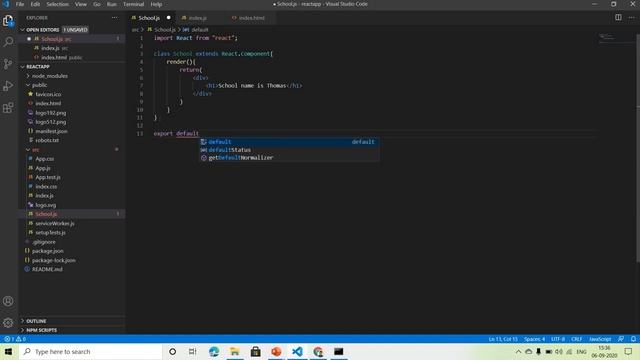Screen dimensions: 640x360
Task: Open Microsoft Store from taskbar
Action: pos(256,351)
